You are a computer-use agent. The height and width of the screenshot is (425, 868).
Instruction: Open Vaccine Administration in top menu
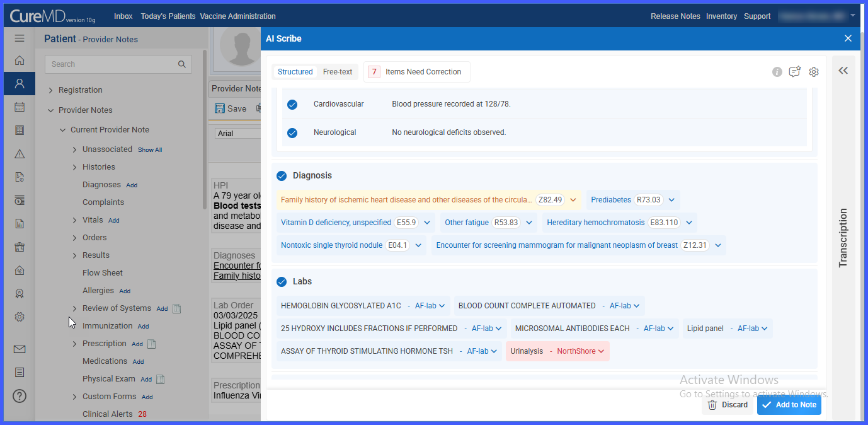237,16
